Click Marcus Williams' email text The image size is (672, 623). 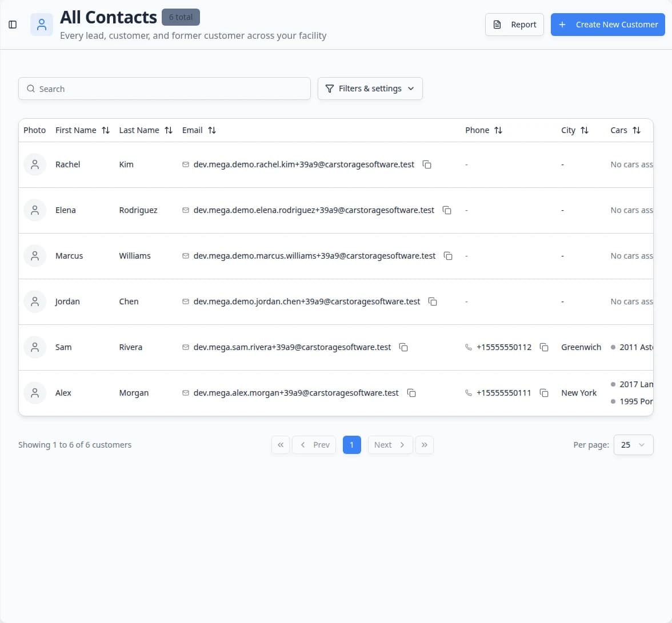(314, 256)
